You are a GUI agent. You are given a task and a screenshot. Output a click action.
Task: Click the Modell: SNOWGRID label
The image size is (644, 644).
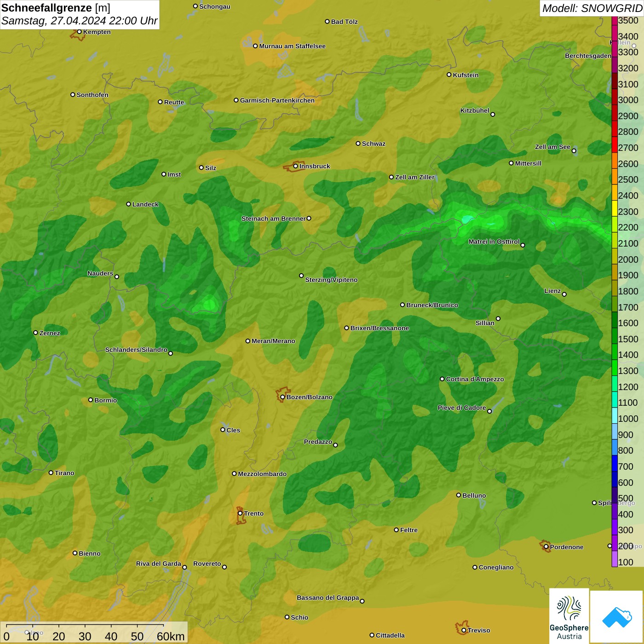pyautogui.click(x=592, y=8)
